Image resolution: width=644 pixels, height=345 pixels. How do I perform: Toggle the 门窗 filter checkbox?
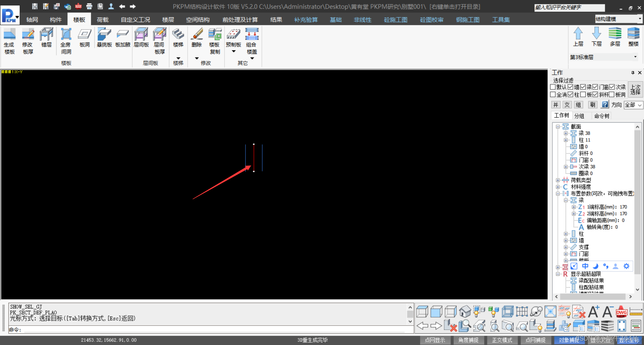tap(595, 87)
